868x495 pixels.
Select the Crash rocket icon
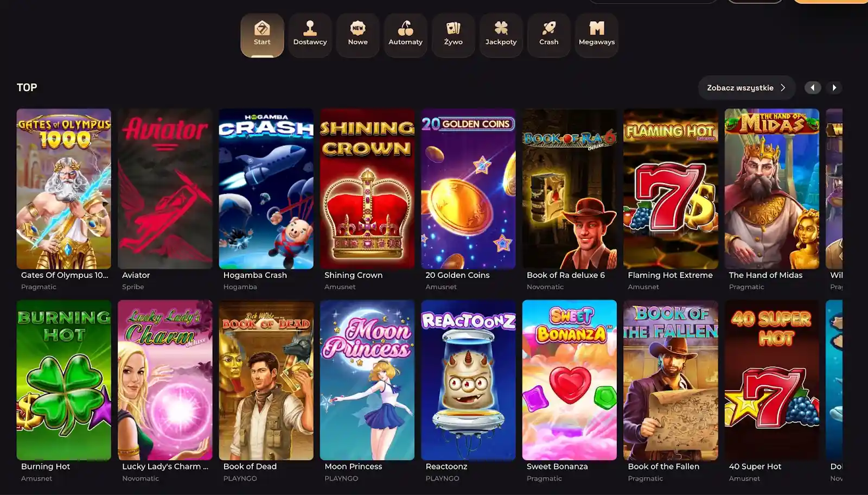click(x=548, y=28)
